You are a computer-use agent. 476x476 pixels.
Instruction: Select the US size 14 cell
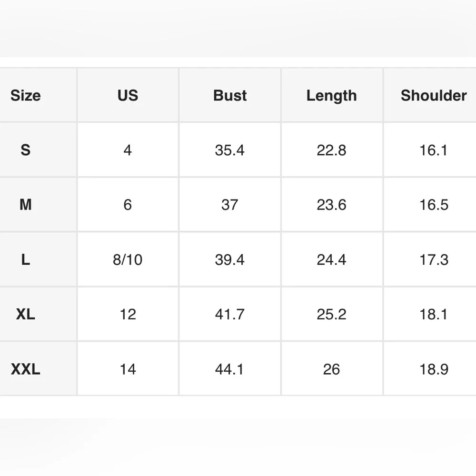(128, 369)
